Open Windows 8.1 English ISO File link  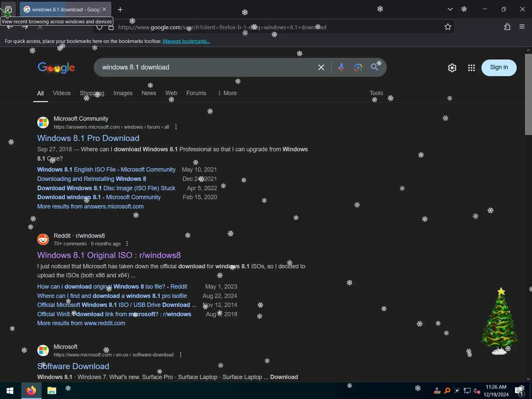click(106, 170)
